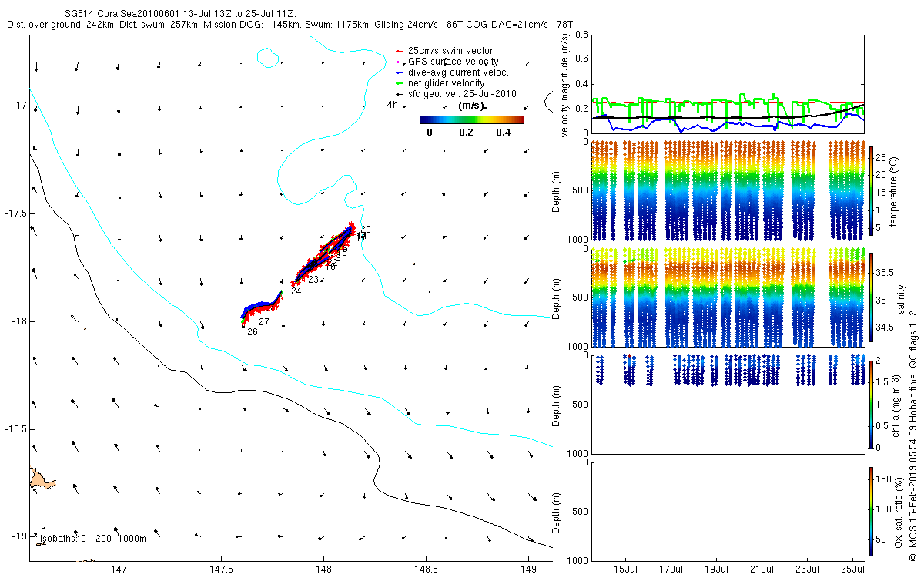Click the salinity colorbar
924x578 pixels.
click(x=872, y=297)
